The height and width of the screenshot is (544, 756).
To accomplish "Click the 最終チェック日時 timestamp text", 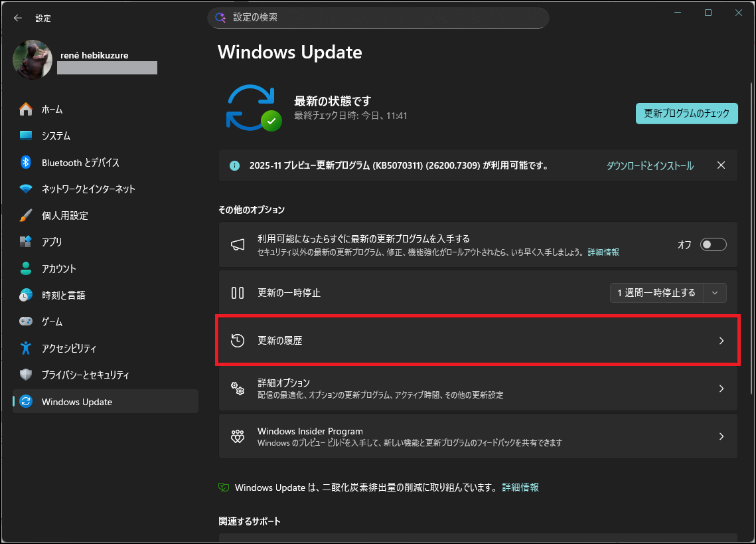I will [x=350, y=116].
